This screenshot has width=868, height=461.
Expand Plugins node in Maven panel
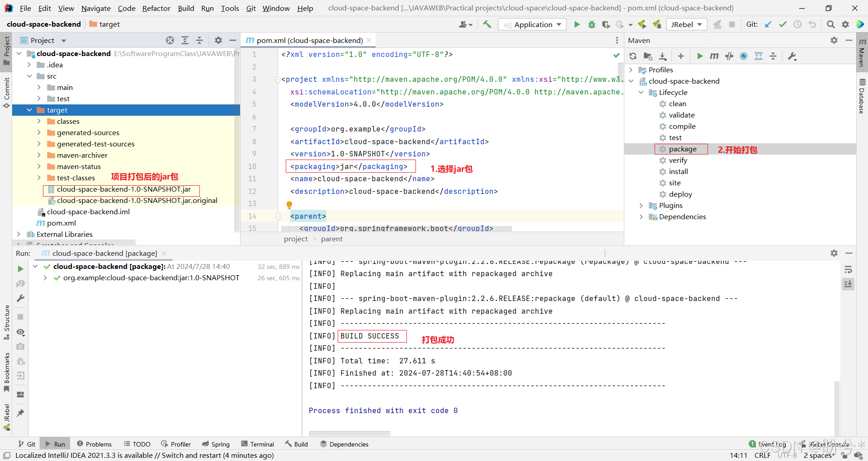click(641, 205)
